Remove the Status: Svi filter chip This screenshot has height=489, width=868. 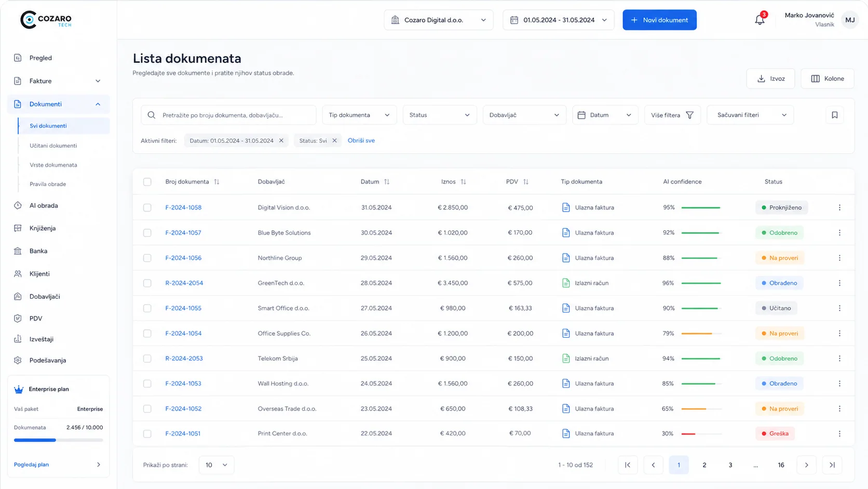pyautogui.click(x=334, y=141)
